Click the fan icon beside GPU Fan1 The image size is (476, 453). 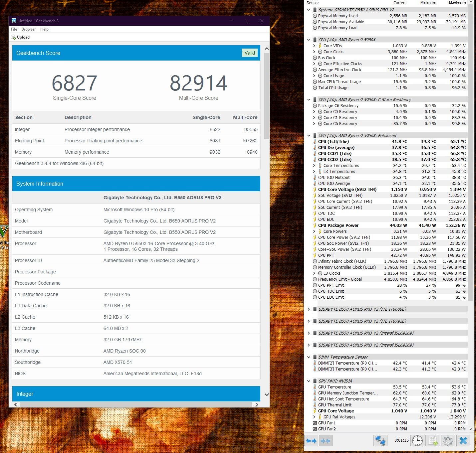pyautogui.click(x=315, y=423)
